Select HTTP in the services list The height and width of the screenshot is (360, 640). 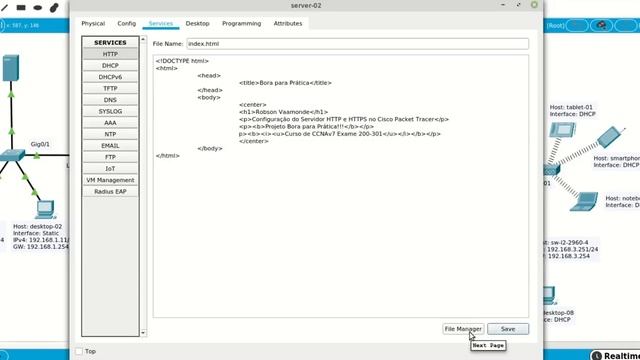[x=110, y=54]
